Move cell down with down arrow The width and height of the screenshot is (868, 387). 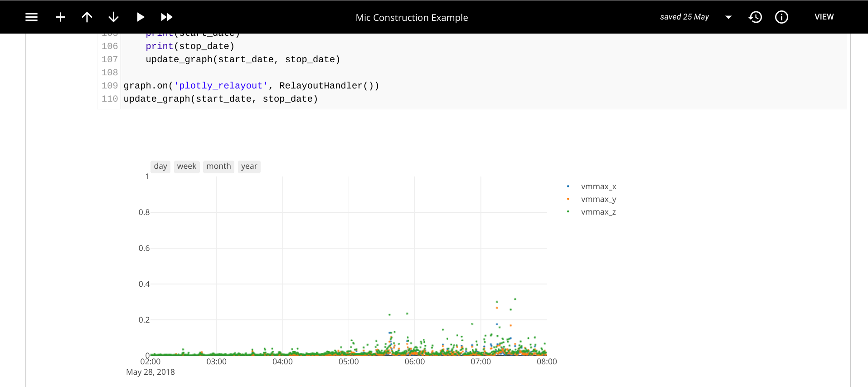[x=113, y=17]
